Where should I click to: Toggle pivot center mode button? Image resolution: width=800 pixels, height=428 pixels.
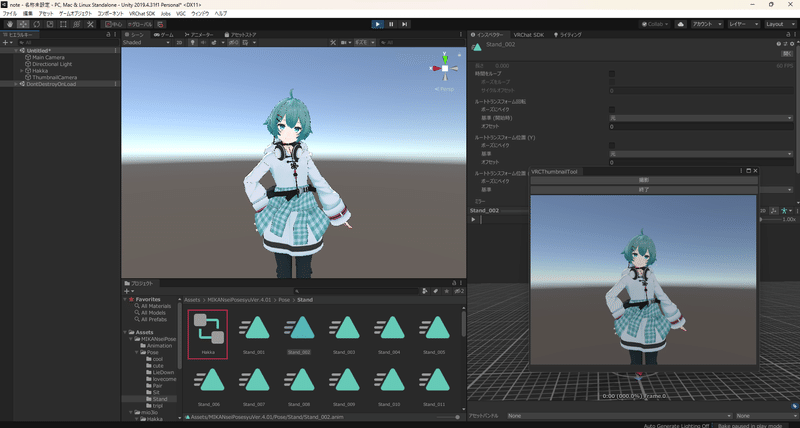[113, 24]
